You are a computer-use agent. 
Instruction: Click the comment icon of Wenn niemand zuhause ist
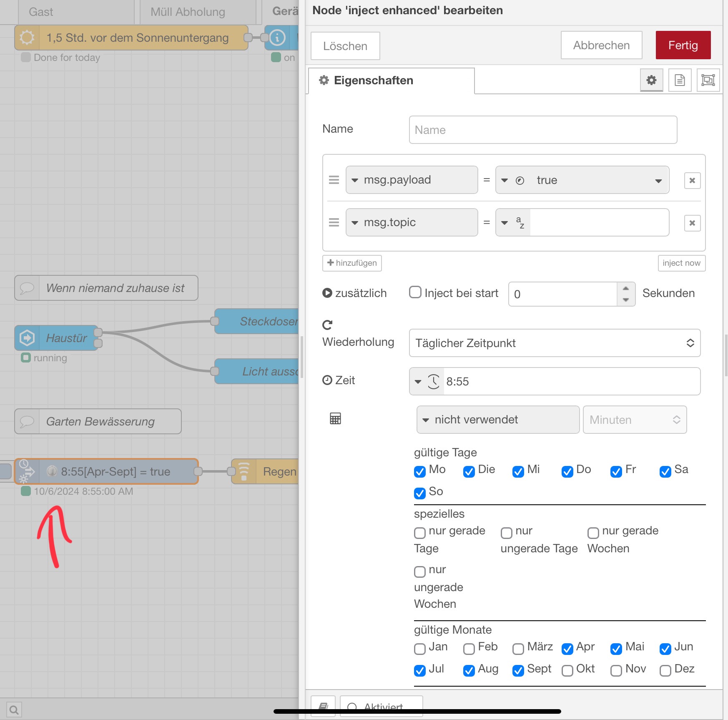[x=27, y=288]
